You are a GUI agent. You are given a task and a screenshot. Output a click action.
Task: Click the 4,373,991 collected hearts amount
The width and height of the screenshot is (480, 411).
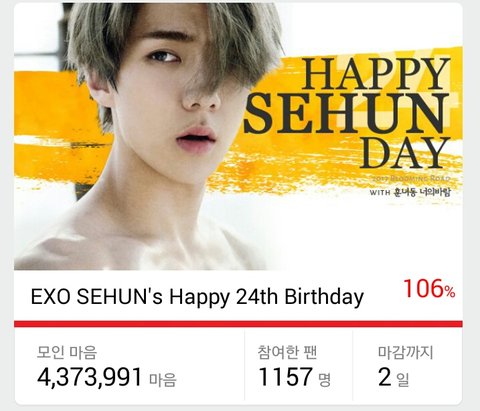pyautogui.click(x=90, y=377)
